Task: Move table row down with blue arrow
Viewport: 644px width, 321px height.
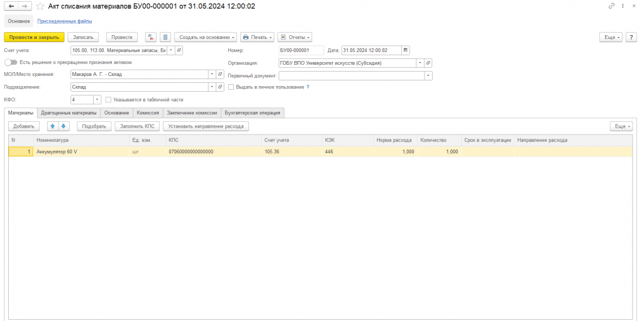Action: coord(64,126)
